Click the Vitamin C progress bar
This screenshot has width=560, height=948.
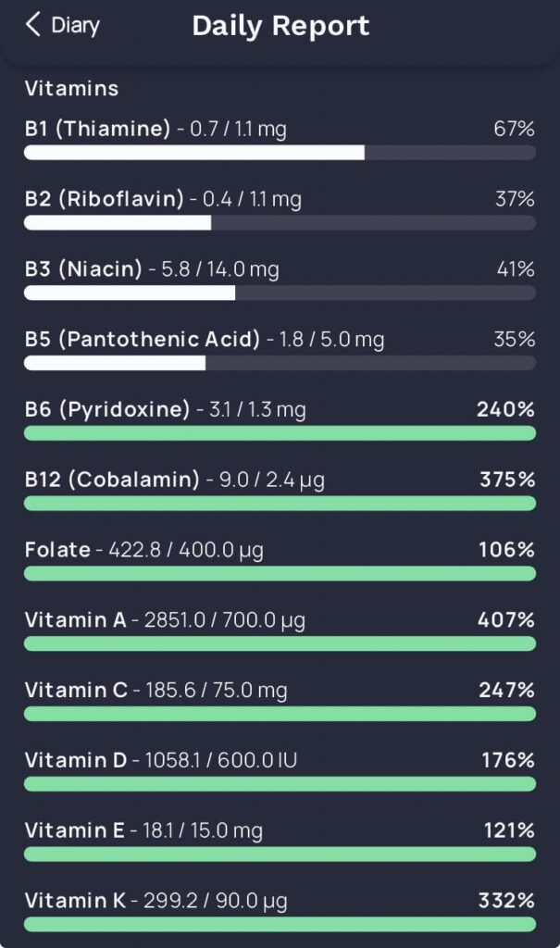tap(278, 713)
